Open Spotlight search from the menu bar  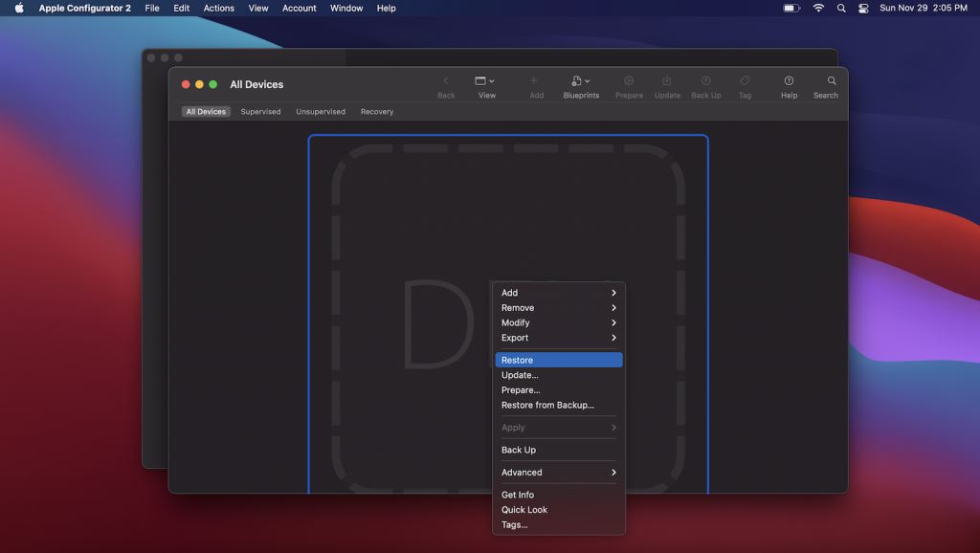(841, 8)
